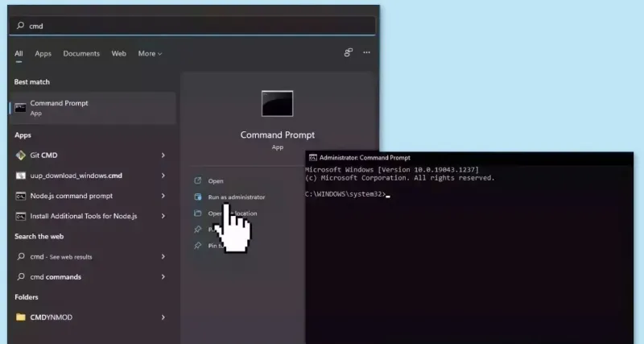The image size is (644, 344).
Task: Switch to the Documents filter tab
Action: click(81, 53)
